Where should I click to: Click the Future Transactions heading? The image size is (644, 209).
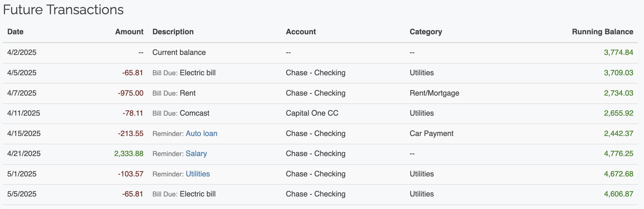63,10
